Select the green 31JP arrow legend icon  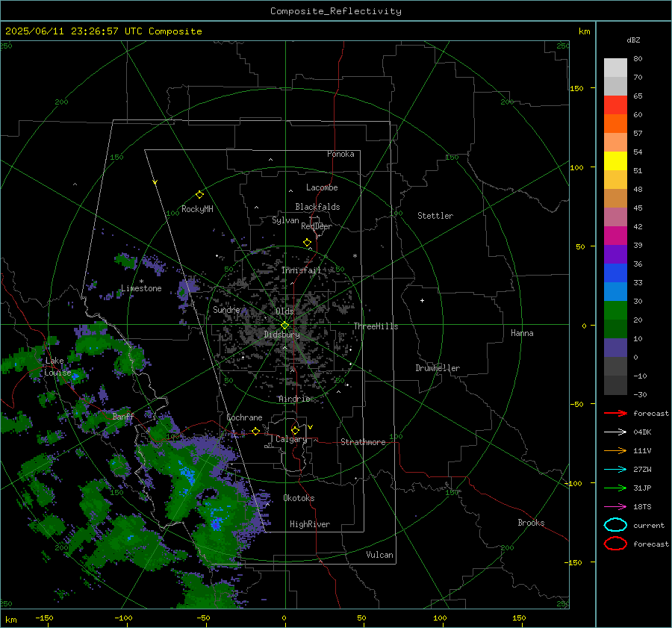coord(615,488)
